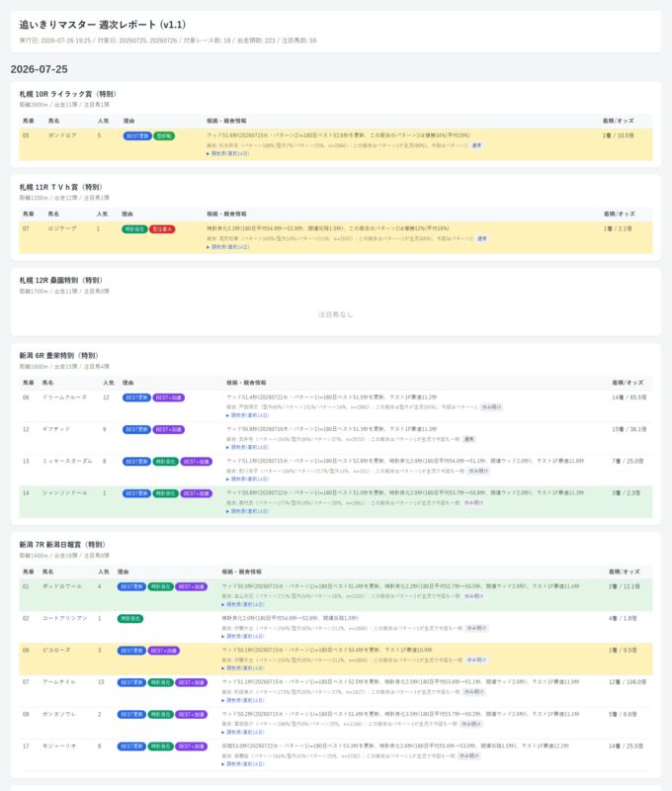Expand 調教表 in Niigata 7R horse 08 row
672x791 pixels.
243,732
